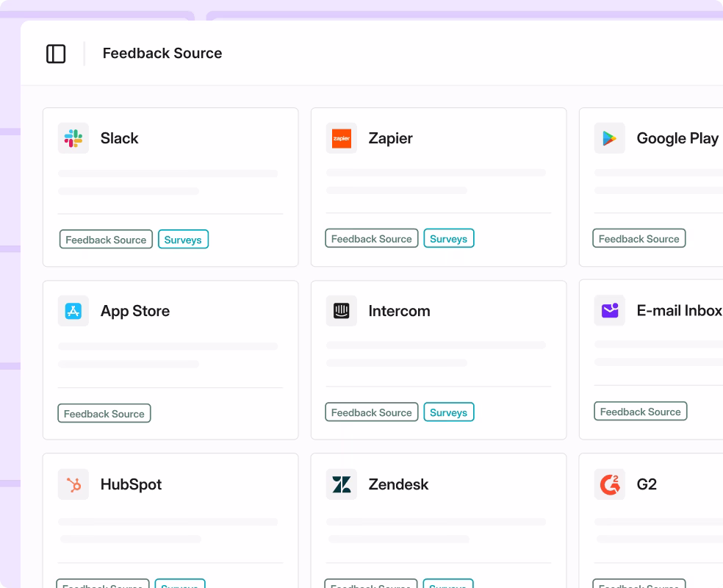Select Feedback Source tag on Google Play card
Image resolution: width=723 pixels, height=588 pixels.
[x=639, y=238]
